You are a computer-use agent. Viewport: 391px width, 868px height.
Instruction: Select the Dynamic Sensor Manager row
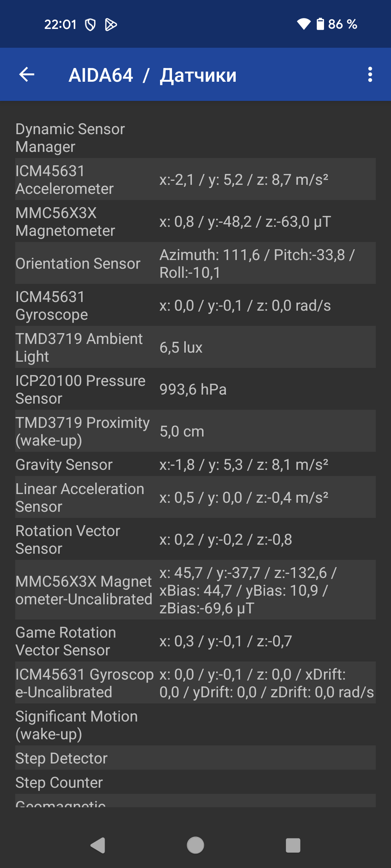195,137
